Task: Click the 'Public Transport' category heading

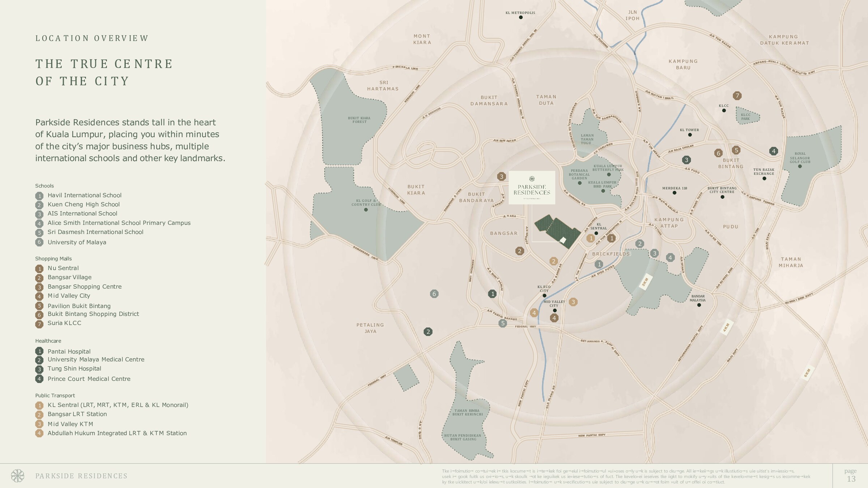Action: click(x=55, y=395)
